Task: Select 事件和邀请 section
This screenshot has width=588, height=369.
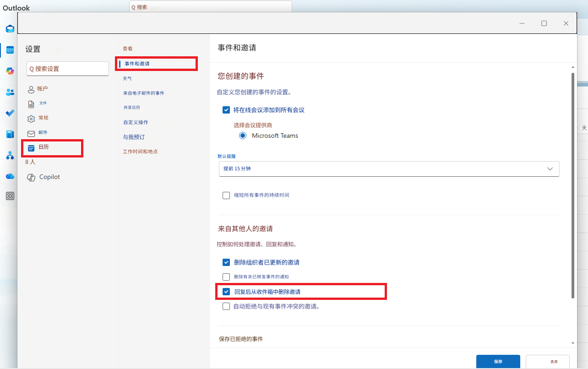Action: coord(137,64)
